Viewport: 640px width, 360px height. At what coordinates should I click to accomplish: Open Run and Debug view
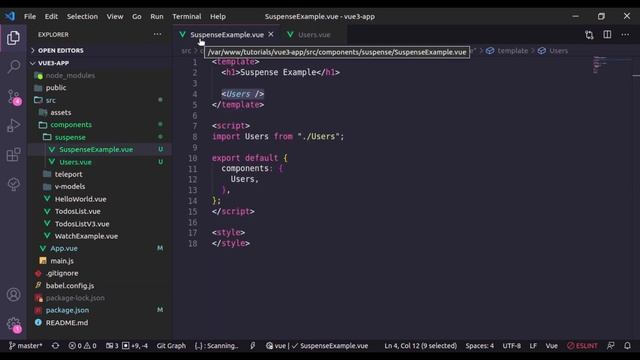point(13,125)
